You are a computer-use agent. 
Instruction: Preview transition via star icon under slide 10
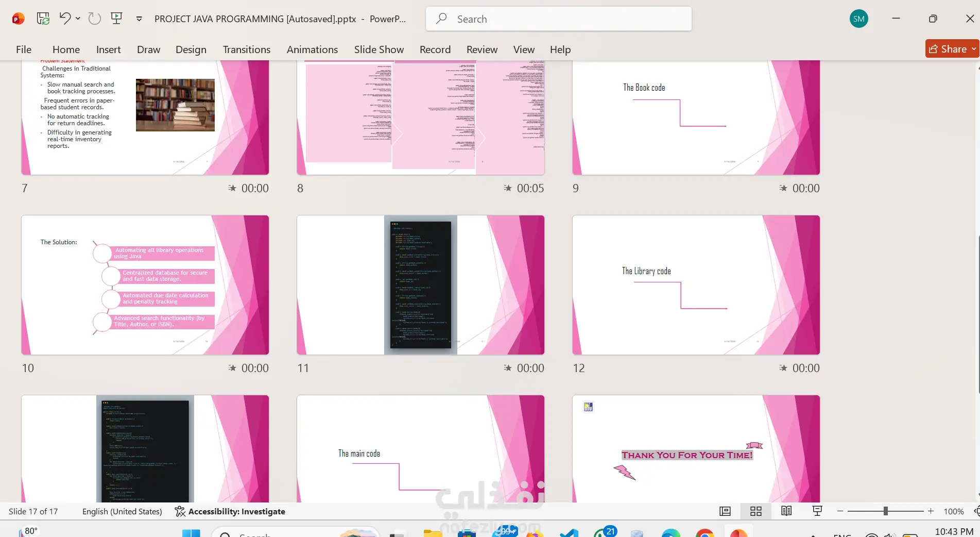coord(232,368)
